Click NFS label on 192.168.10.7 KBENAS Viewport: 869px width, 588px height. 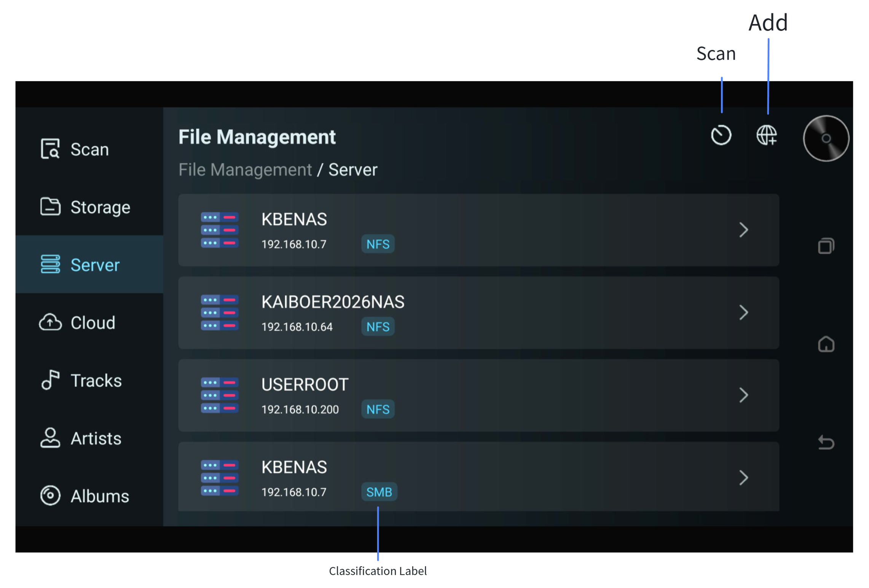pyautogui.click(x=378, y=244)
